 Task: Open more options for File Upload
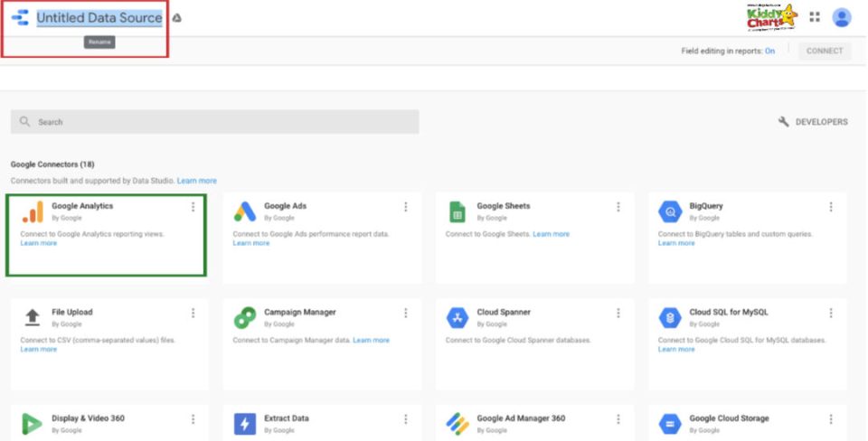click(x=193, y=313)
